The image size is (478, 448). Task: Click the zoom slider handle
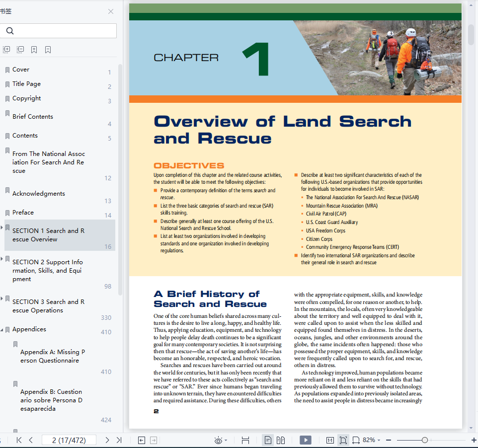pos(425,440)
